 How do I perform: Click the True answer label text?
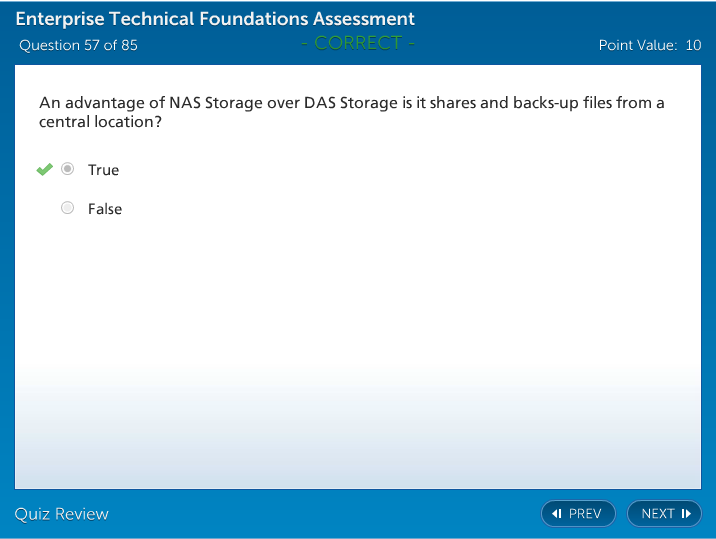(103, 170)
